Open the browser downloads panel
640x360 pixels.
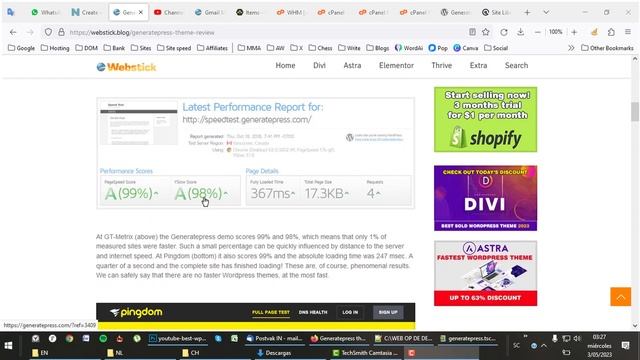click(520, 32)
